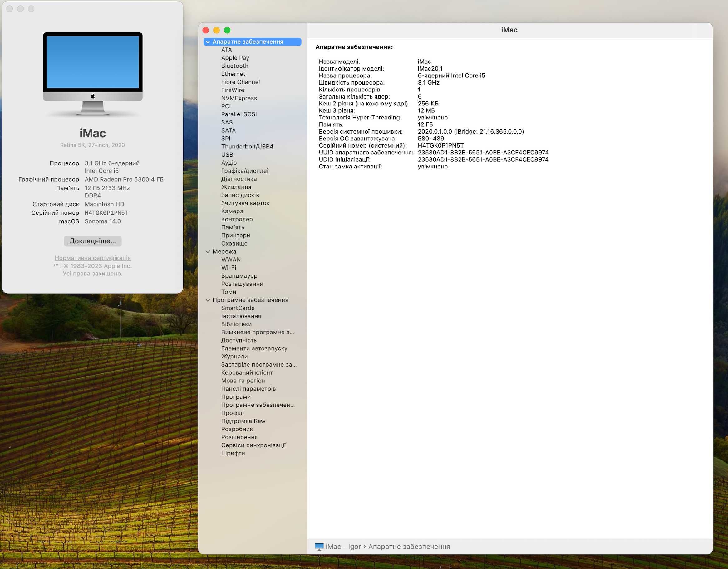Select SmartCards in the sidebar

coord(238,308)
